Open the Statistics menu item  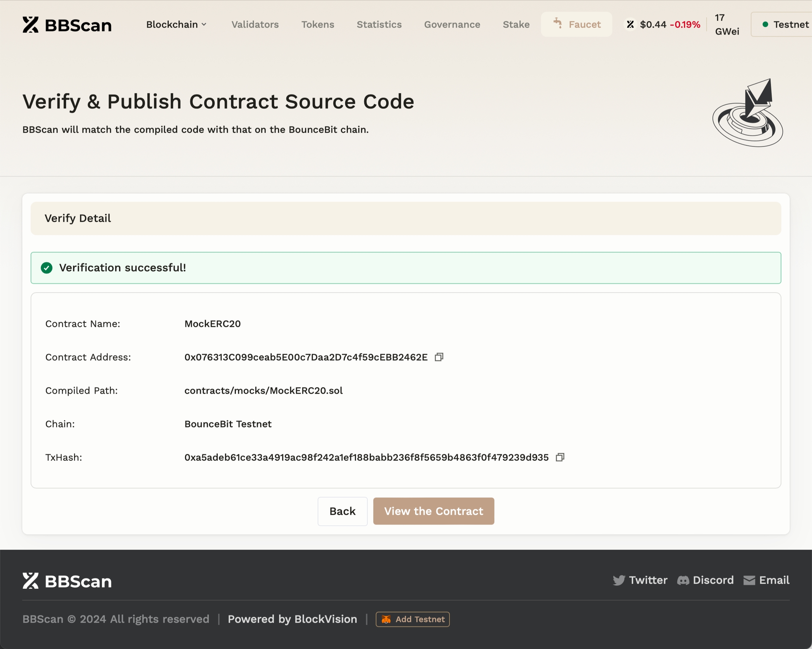(x=379, y=24)
